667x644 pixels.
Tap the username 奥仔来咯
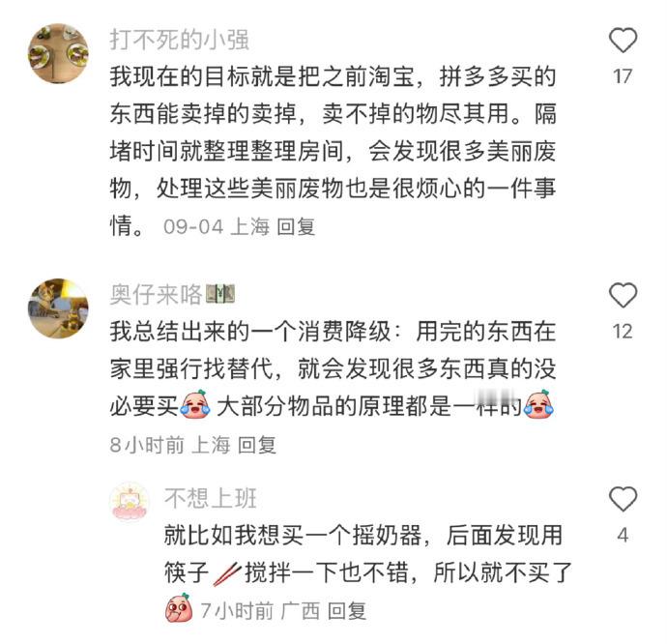(x=156, y=295)
